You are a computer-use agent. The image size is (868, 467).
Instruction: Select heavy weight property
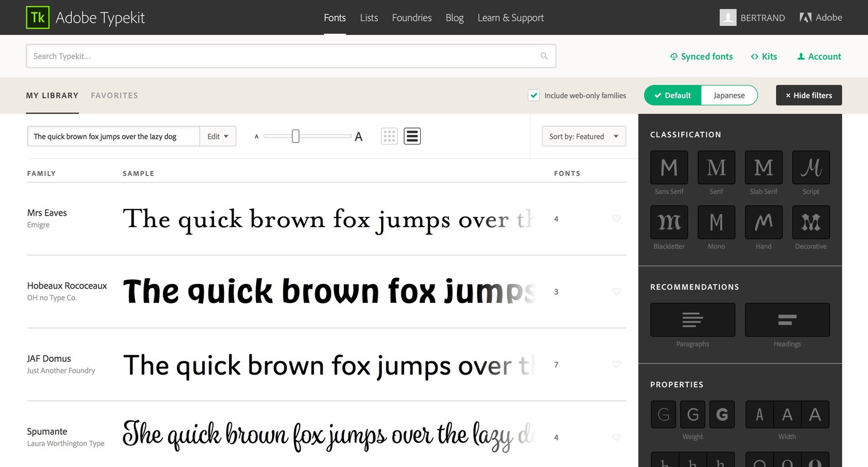pyautogui.click(x=722, y=414)
